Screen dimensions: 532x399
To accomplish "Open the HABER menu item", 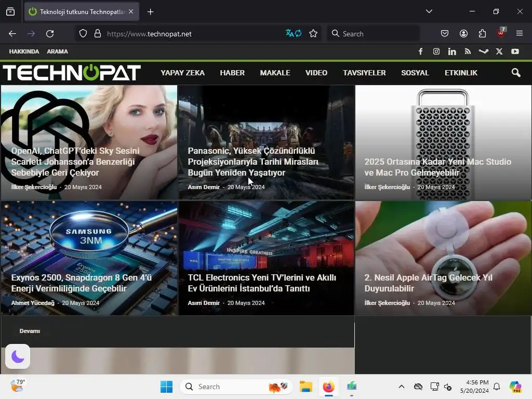I will [232, 73].
